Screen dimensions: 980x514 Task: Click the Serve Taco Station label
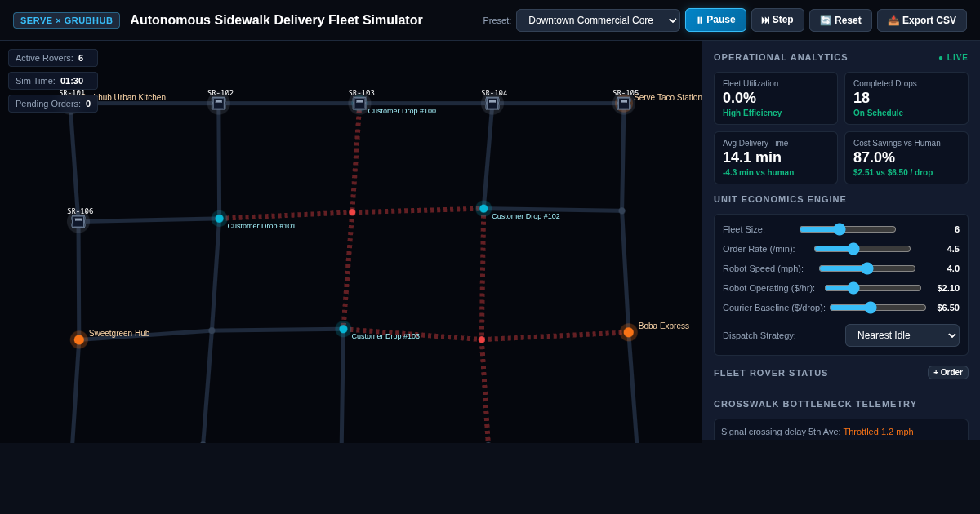click(668, 98)
